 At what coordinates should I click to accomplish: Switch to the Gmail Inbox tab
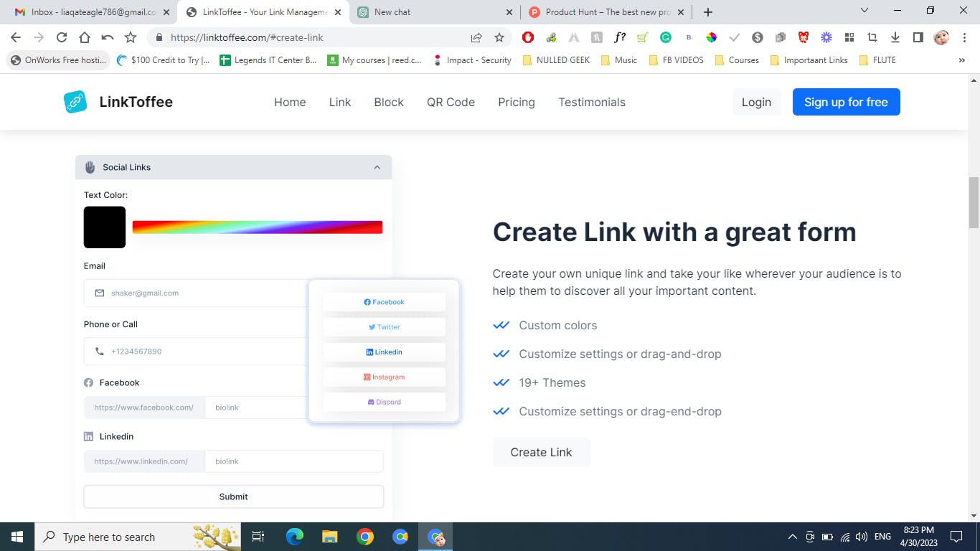[90, 12]
